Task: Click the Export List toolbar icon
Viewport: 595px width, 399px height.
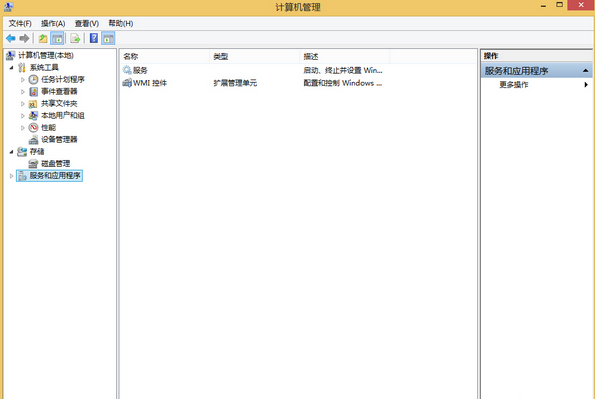Action: point(75,38)
